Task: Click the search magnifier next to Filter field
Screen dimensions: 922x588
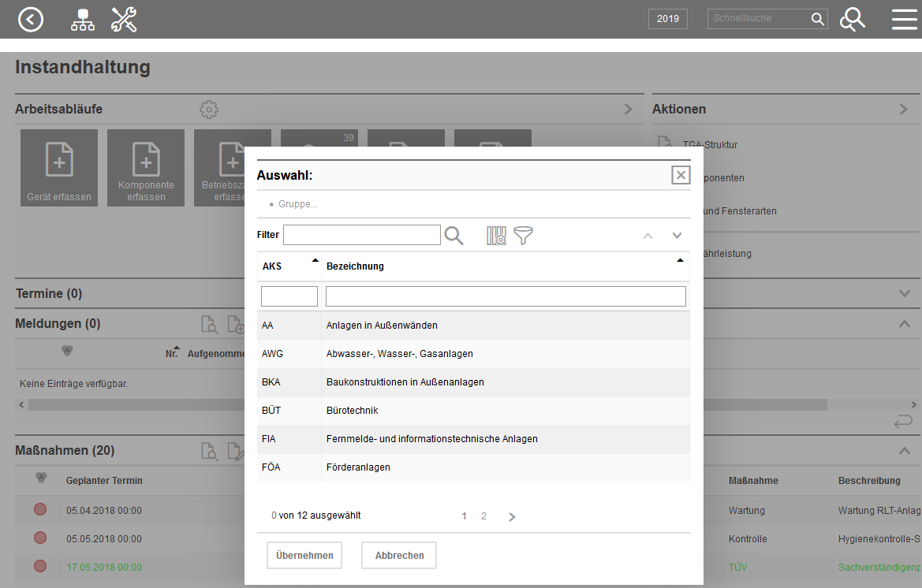Action: [x=454, y=235]
